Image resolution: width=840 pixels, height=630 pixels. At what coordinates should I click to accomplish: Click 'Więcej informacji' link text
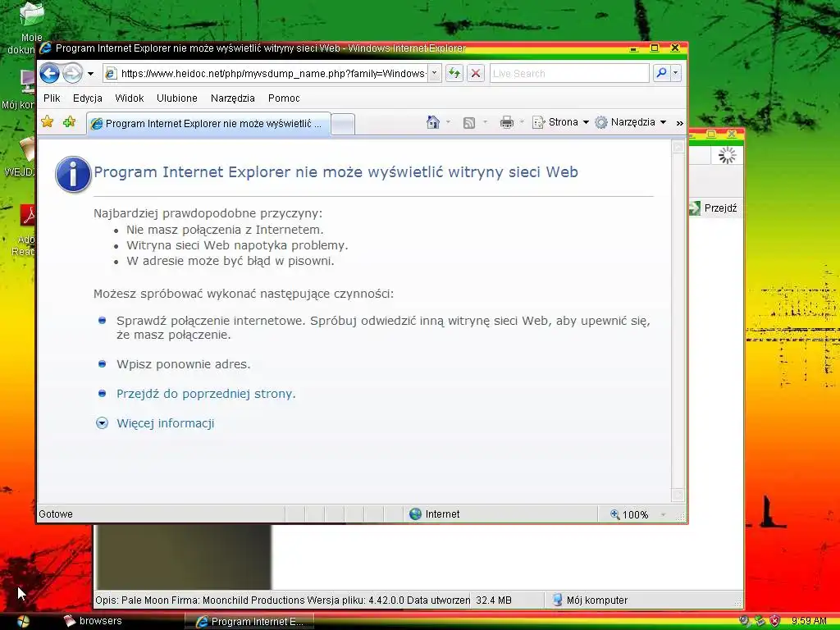[166, 423]
